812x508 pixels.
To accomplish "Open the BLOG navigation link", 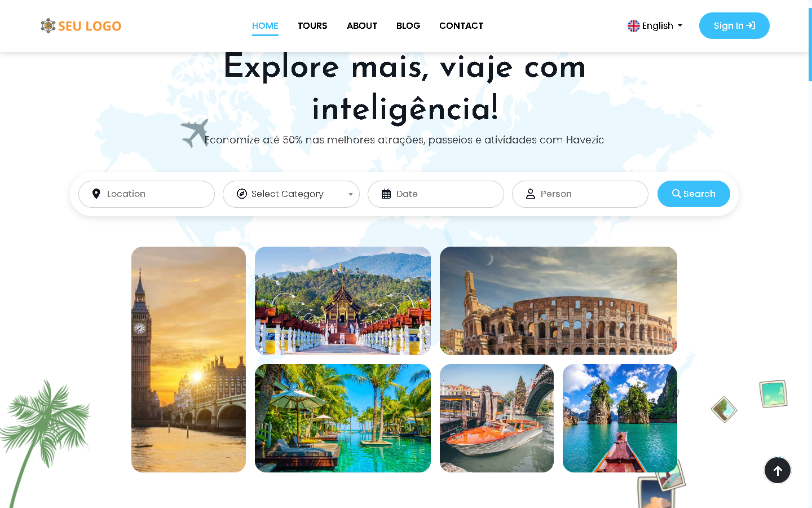I will (408, 26).
